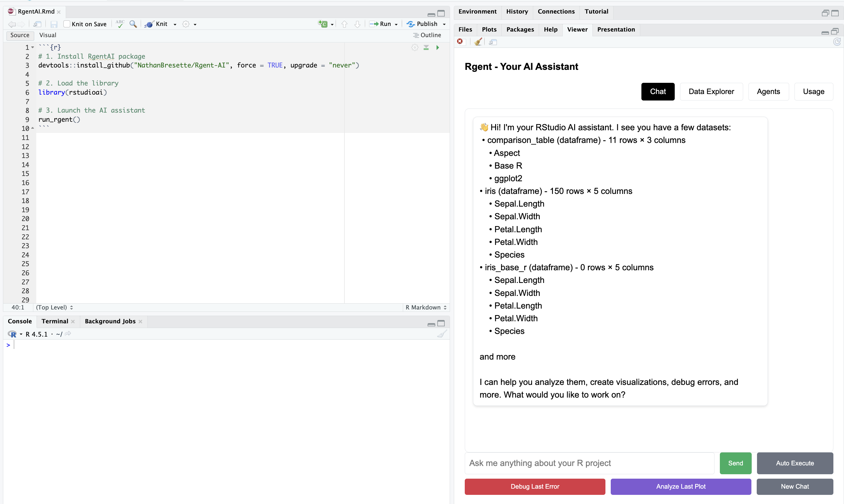Open the Packages tab
This screenshot has height=504, width=844.
520,29
